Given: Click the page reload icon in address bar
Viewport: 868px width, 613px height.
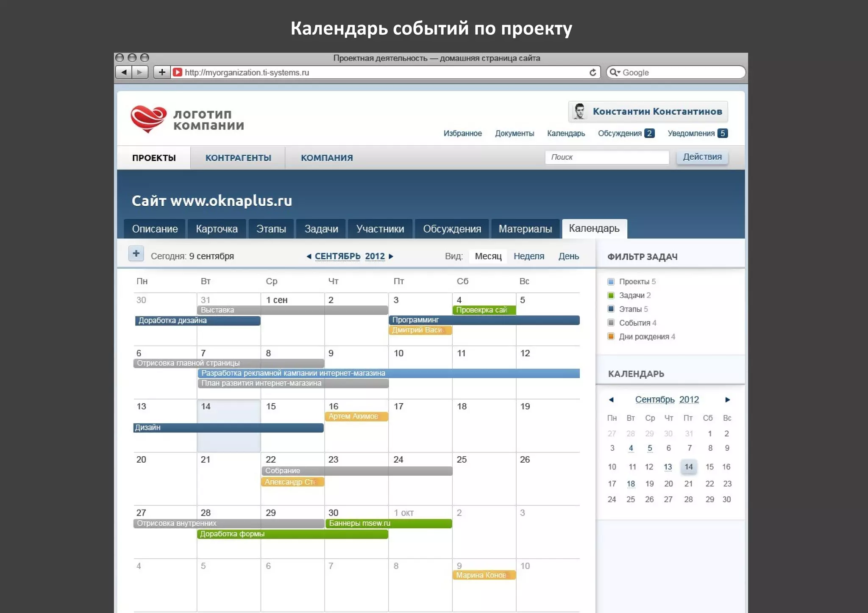Looking at the screenshot, I should pos(593,72).
